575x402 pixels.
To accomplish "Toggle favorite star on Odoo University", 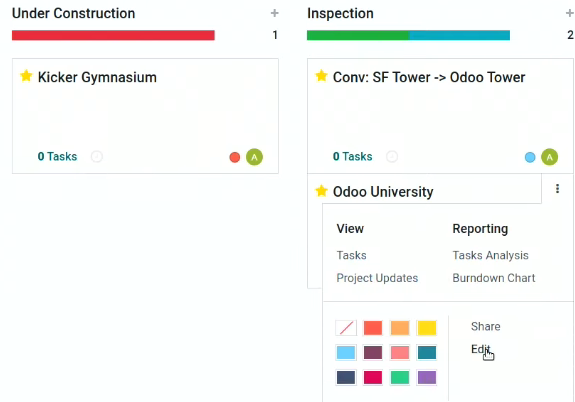I will 321,191.
